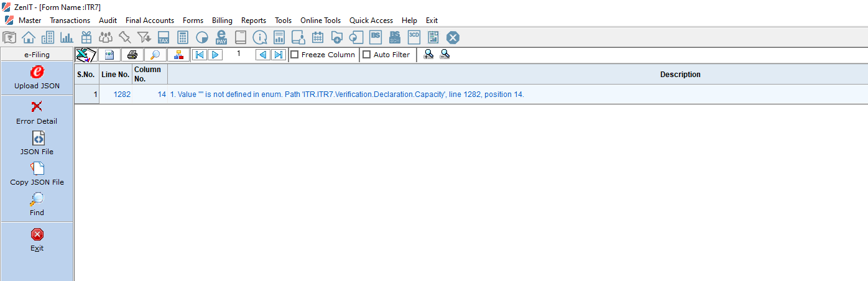
Task: Click the gift box toolbar icon
Action: (x=86, y=38)
